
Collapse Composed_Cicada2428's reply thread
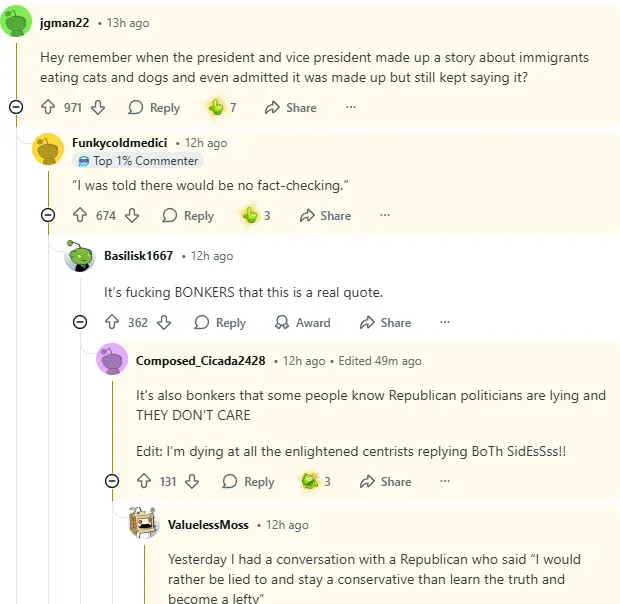(x=112, y=481)
